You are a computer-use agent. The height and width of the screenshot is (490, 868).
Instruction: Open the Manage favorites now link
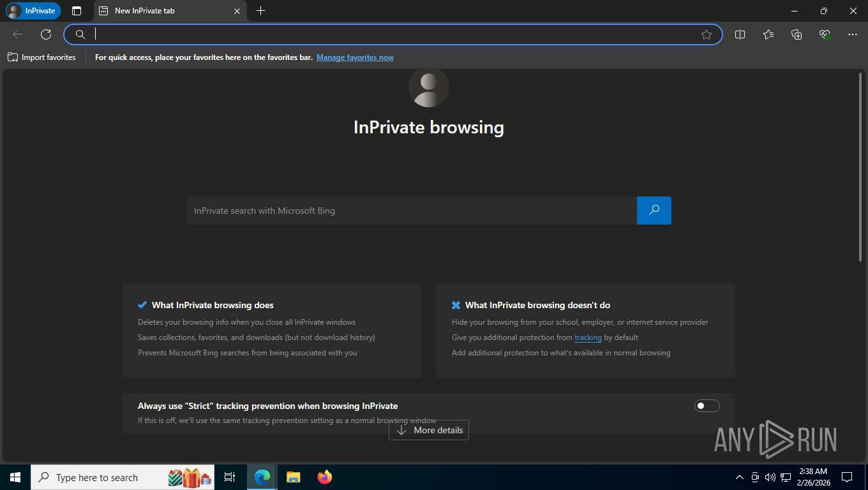(x=355, y=57)
